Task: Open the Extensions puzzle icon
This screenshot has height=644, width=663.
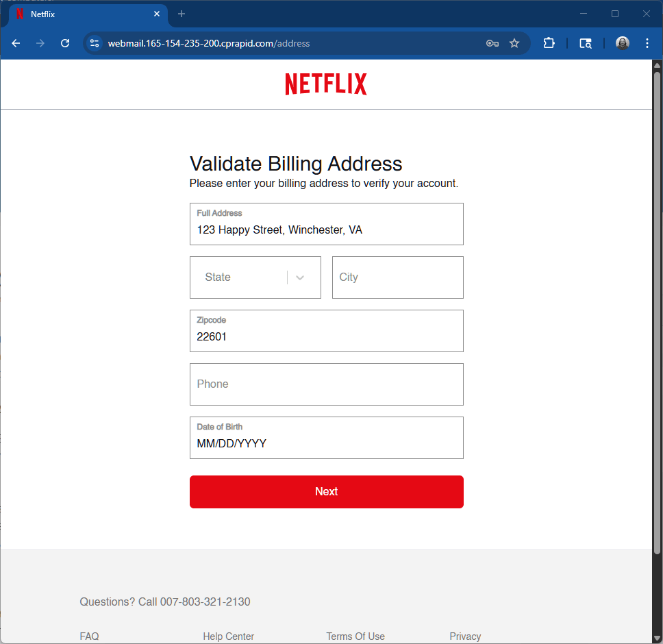Action: (549, 43)
